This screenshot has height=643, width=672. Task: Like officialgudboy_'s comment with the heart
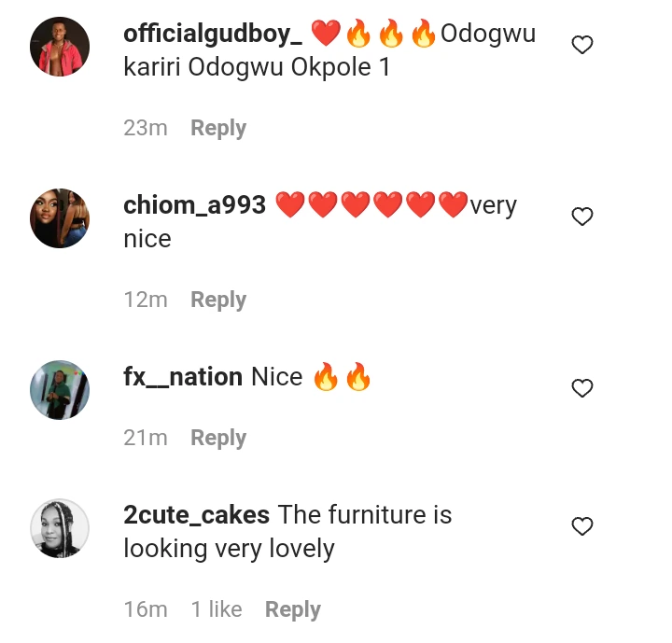click(x=582, y=45)
